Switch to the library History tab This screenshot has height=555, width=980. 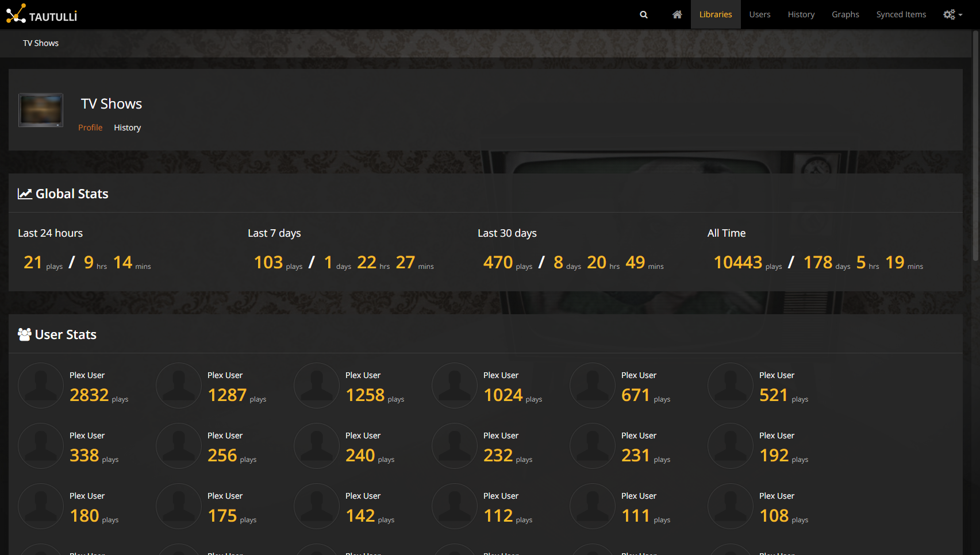coord(127,128)
